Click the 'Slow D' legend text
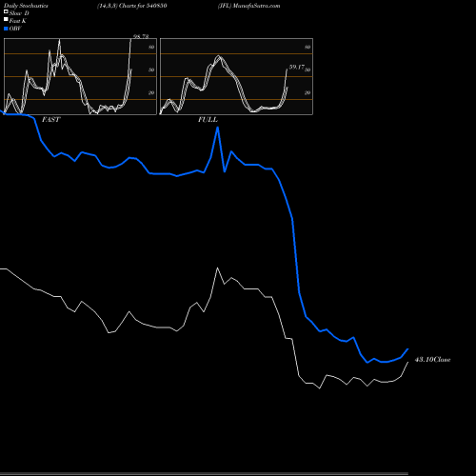This screenshot has width=476, height=476. tap(19, 13)
